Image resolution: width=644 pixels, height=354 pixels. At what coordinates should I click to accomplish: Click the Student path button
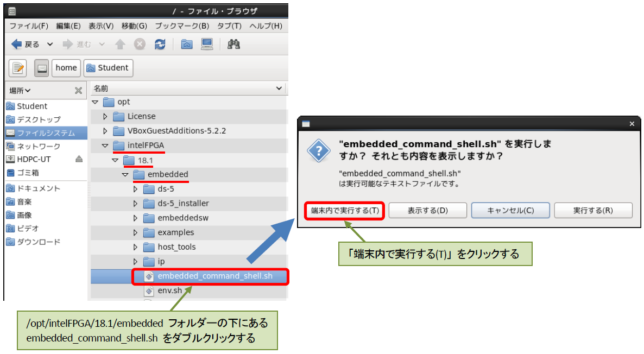(108, 68)
